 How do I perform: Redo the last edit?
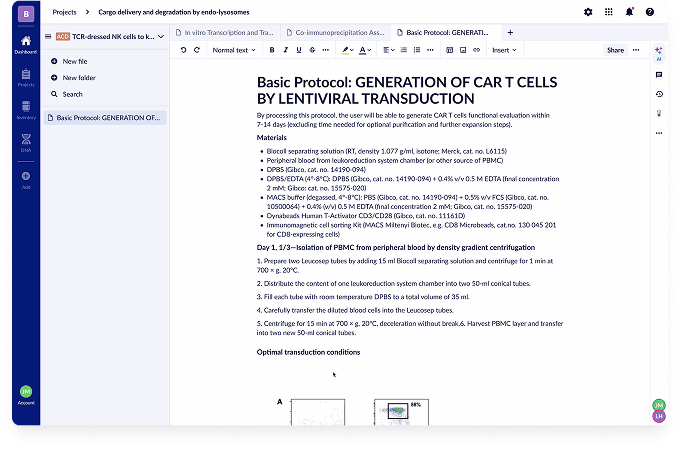click(x=197, y=50)
